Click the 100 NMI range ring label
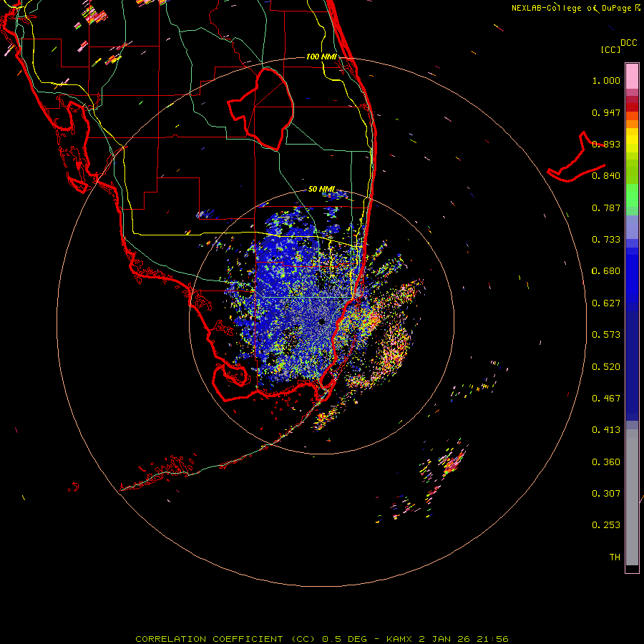644x644 pixels. [x=321, y=57]
